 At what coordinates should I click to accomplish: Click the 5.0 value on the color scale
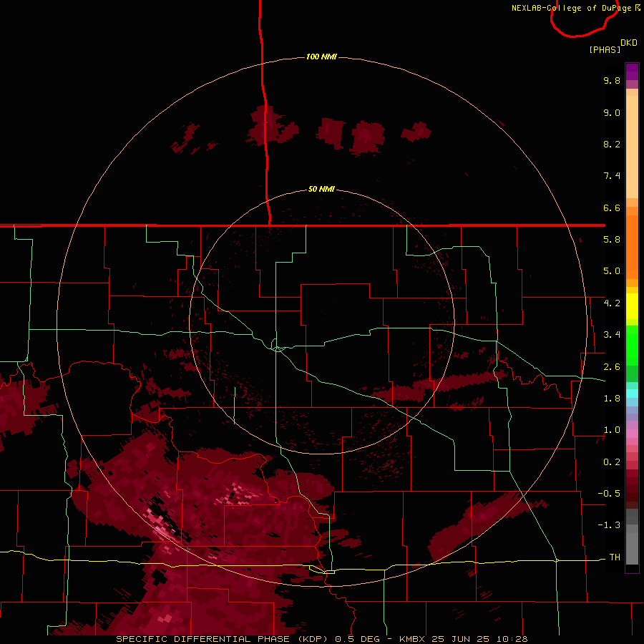(x=612, y=271)
